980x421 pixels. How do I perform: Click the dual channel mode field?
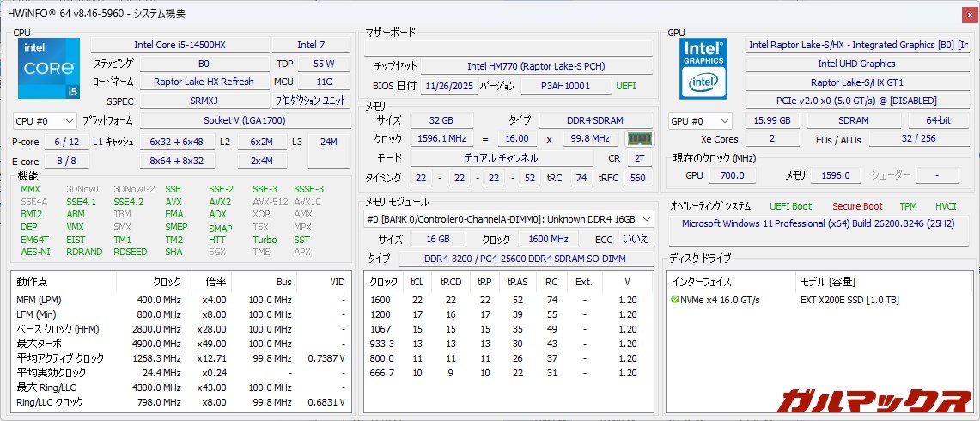(502, 158)
